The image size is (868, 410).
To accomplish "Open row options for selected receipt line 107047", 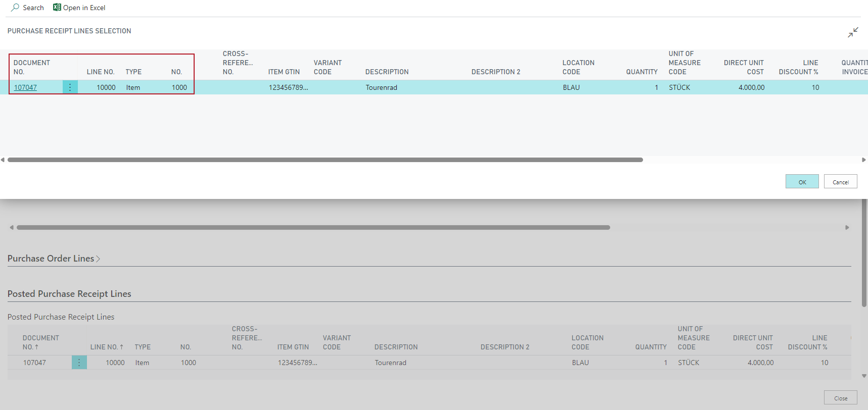I will coord(70,87).
